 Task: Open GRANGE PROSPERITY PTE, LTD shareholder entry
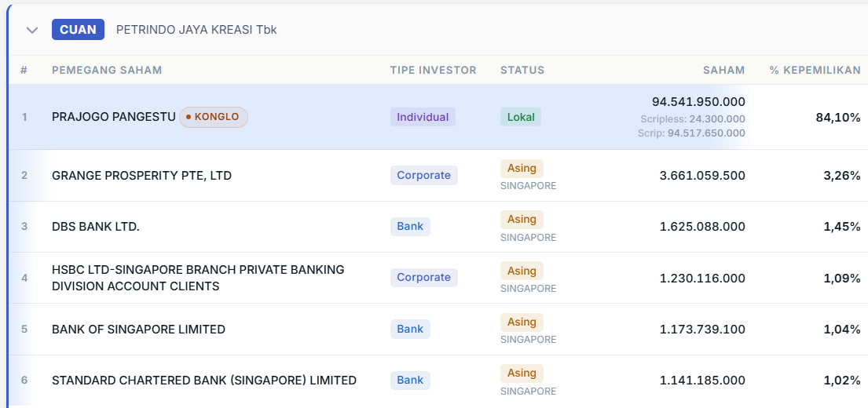click(x=141, y=175)
